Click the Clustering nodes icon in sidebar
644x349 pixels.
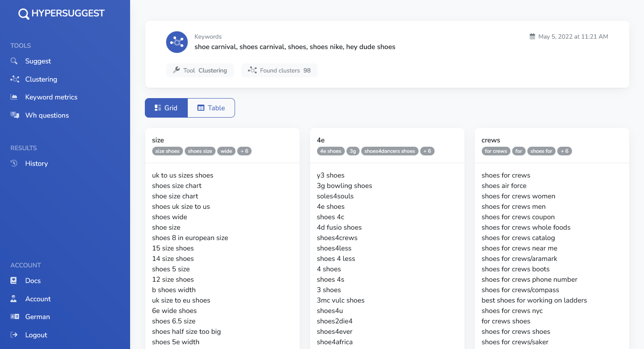tap(14, 79)
